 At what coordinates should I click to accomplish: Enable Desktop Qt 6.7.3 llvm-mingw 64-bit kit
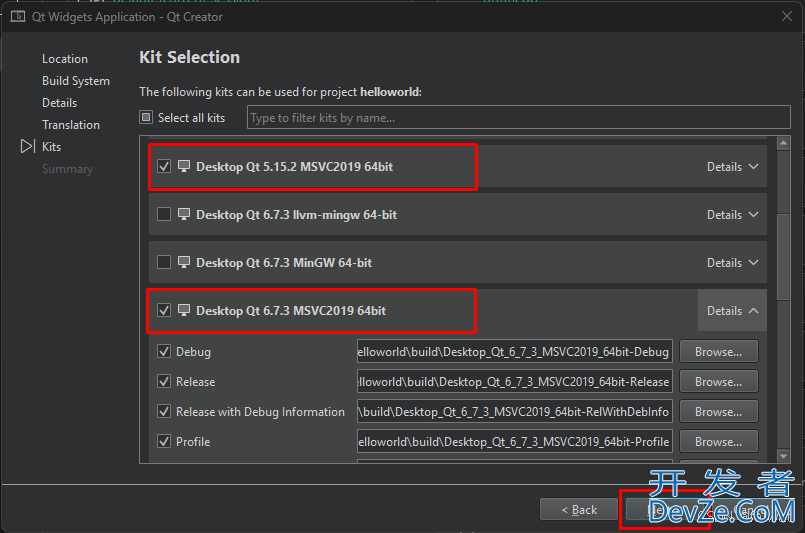(x=164, y=214)
